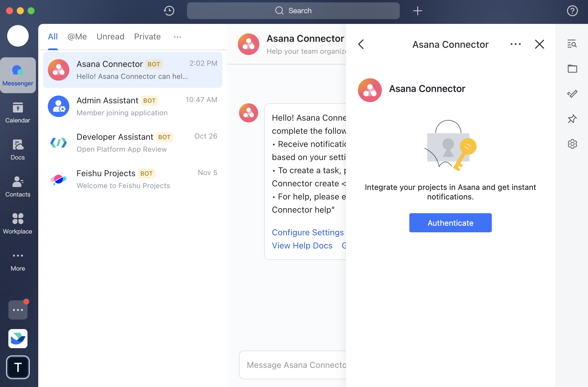Open the history clock icon

(169, 11)
